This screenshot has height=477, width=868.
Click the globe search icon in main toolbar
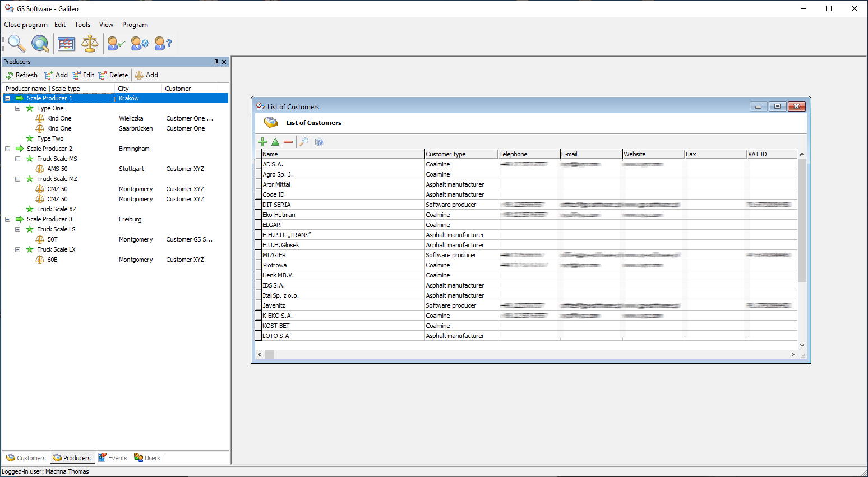coord(40,43)
